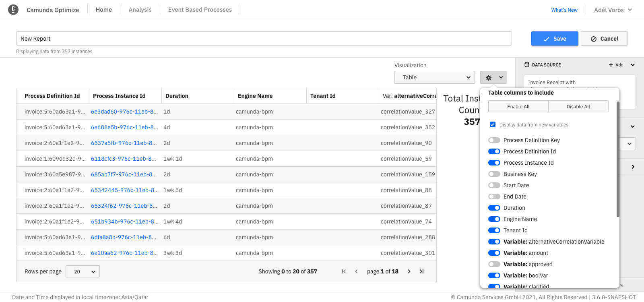Enable the Process Definition Key column toggle
644x302 pixels.
point(494,140)
